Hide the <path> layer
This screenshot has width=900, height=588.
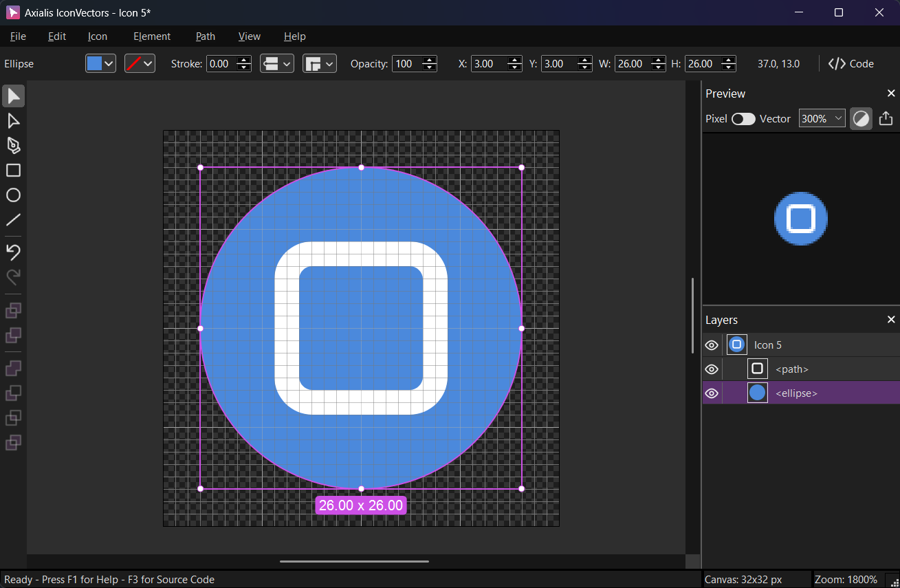coord(712,369)
